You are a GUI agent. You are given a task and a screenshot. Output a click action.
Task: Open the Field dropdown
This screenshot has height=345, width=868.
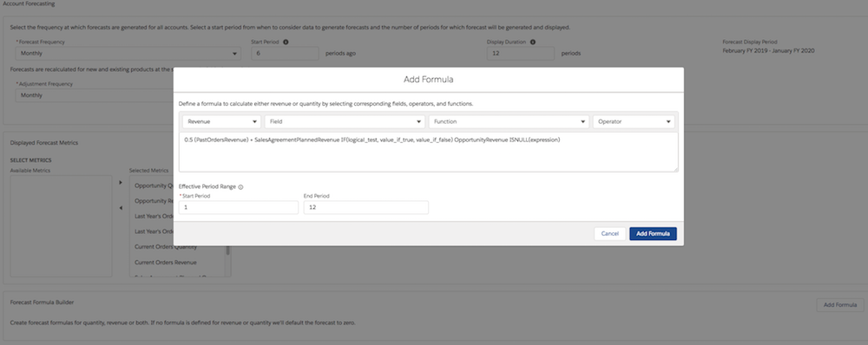click(x=345, y=121)
